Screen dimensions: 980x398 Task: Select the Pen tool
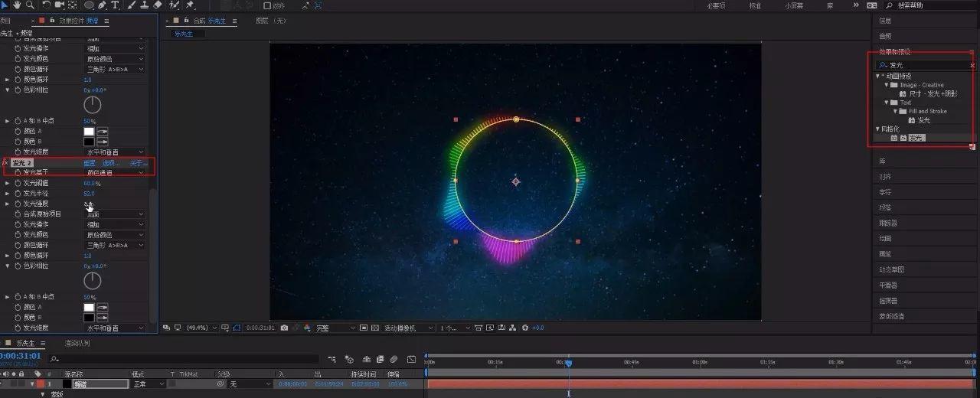[102, 5]
